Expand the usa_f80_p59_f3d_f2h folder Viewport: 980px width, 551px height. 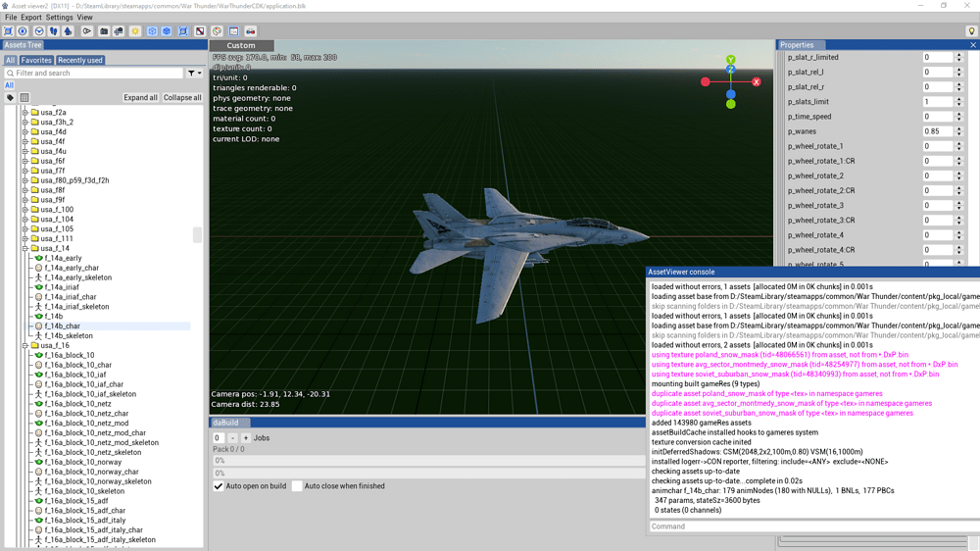coord(25,180)
